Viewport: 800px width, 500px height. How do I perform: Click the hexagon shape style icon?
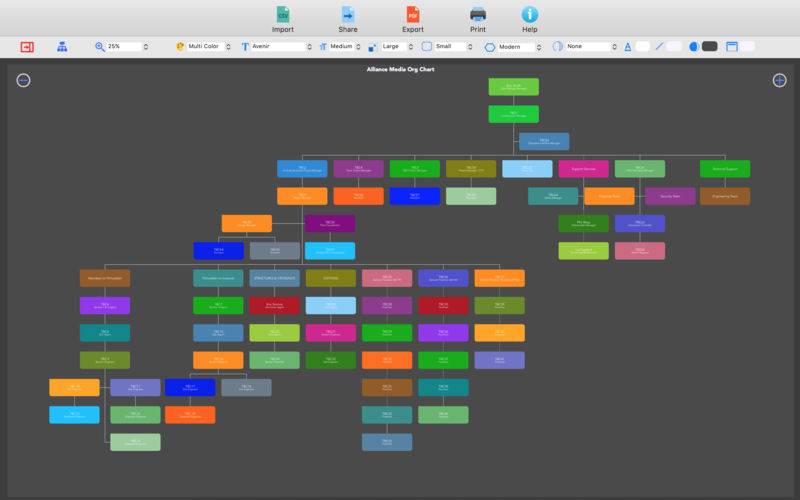(490, 47)
